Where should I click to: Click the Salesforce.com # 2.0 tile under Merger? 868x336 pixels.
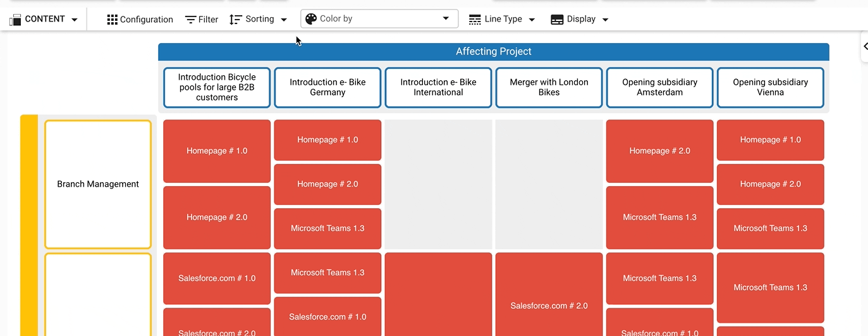coord(549,306)
